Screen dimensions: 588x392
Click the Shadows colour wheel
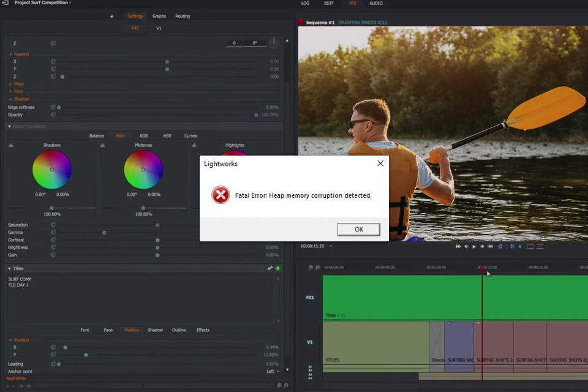(x=51, y=170)
